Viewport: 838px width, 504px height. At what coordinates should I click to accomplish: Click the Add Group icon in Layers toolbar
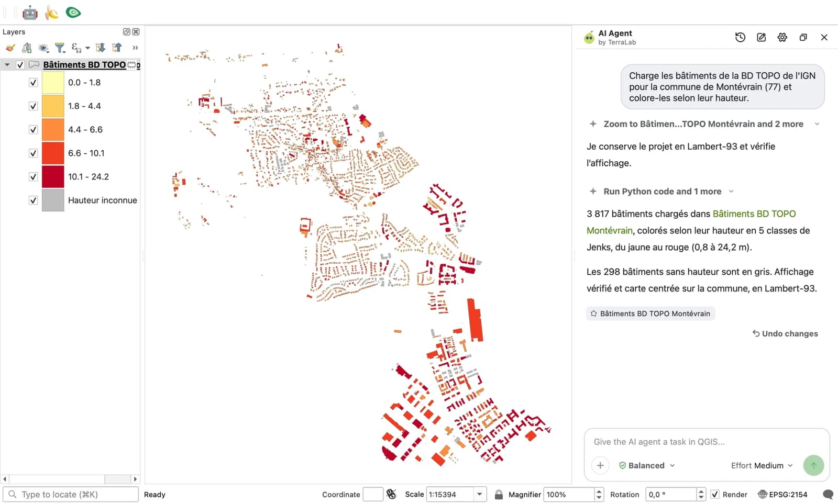pyautogui.click(x=27, y=48)
